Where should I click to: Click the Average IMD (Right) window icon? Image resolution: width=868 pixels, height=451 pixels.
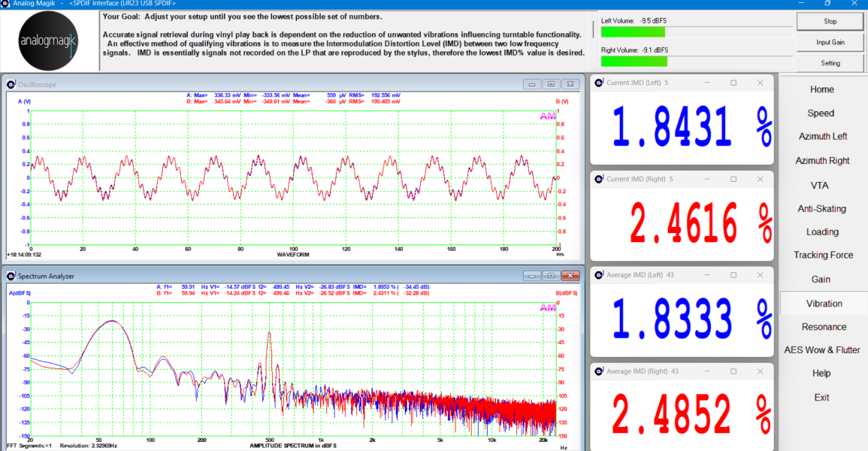pyautogui.click(x=598, y=371)
